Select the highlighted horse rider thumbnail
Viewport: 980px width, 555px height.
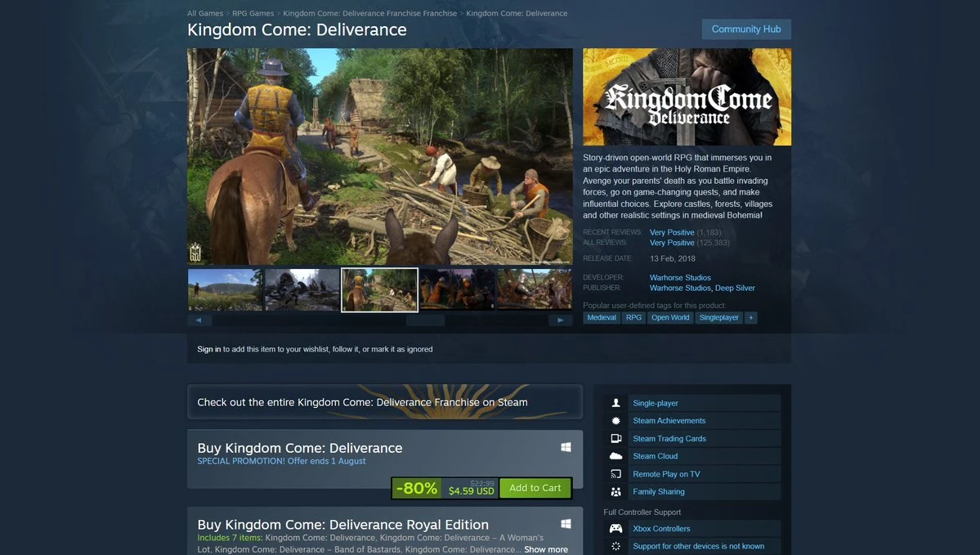coord(379,289)
